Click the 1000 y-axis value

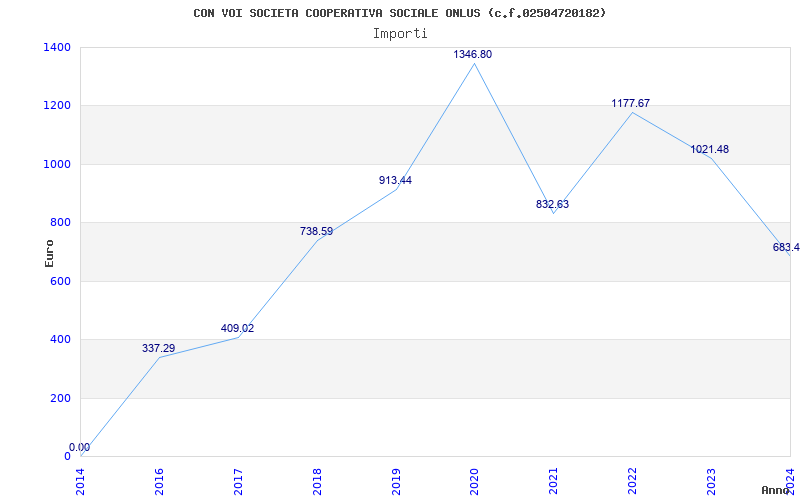(58, 164)
